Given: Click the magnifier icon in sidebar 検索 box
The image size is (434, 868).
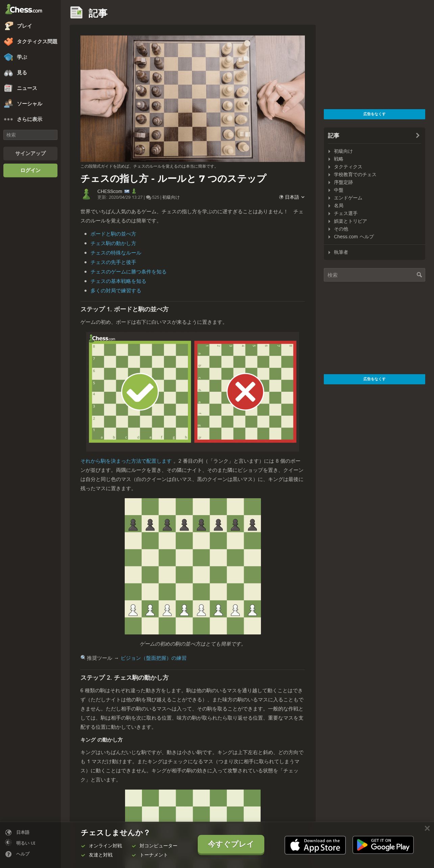Looking at the screenshot, I should (419, 275).
